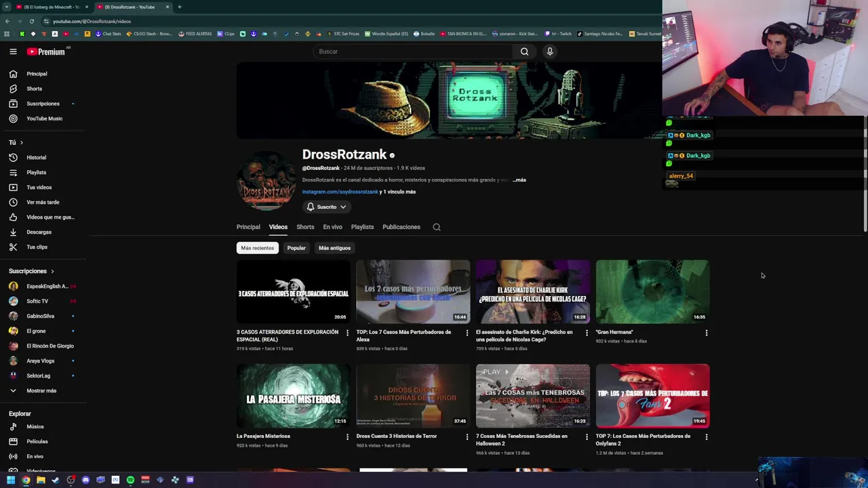Open Araya Vlogs subscription channel
The width and height of the screenshot is (868, 488).
tap(40, 361)
